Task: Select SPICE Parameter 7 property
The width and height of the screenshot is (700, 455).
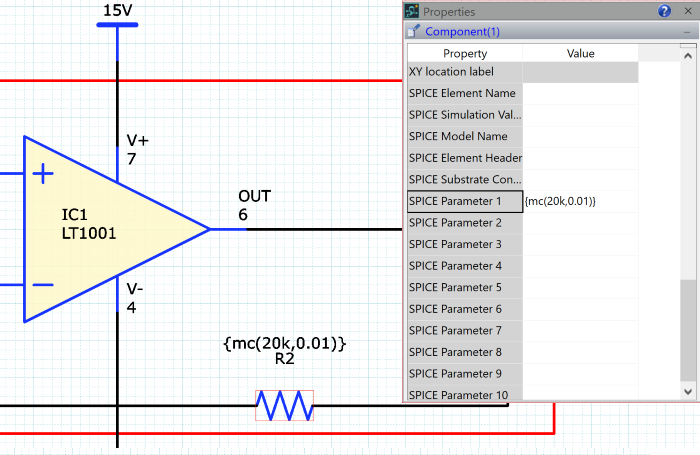Action: point(465,330)
